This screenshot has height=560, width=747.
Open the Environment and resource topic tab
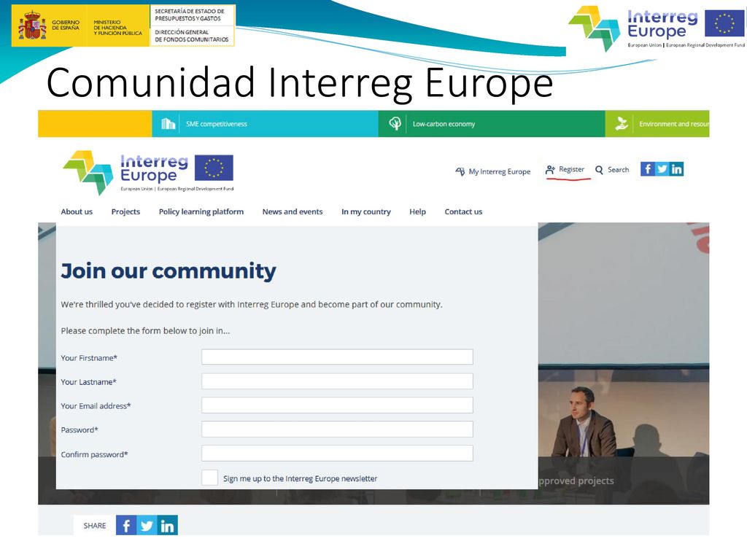657,124
